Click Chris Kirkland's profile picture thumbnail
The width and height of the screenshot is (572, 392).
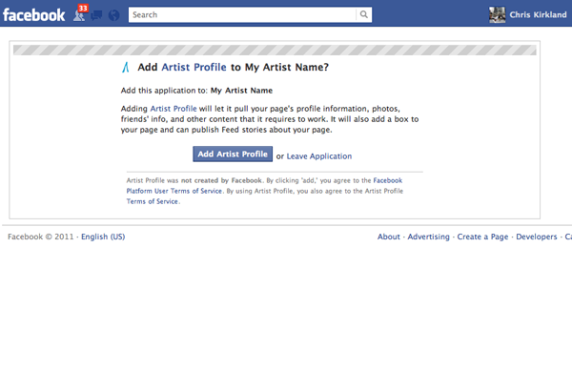(x=497, y=14)
